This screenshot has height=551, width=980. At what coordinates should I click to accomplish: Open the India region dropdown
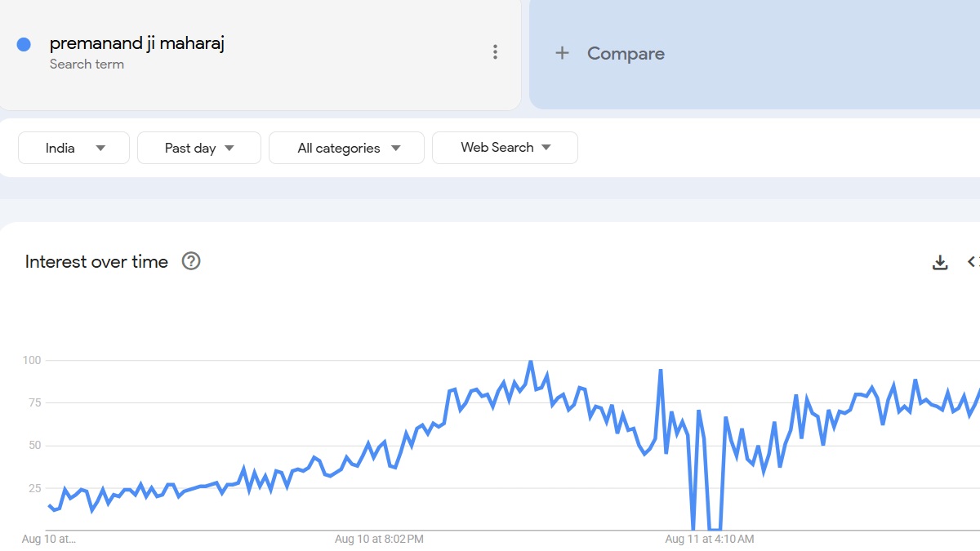tap(74, 148)
